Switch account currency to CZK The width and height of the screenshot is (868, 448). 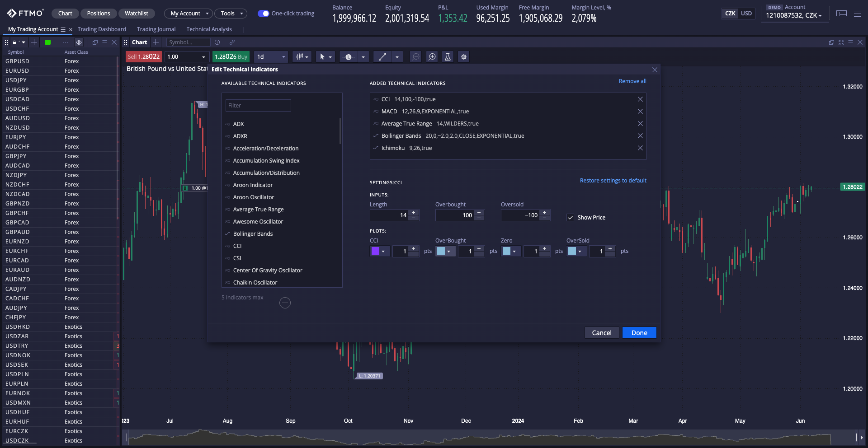[730, 14]
